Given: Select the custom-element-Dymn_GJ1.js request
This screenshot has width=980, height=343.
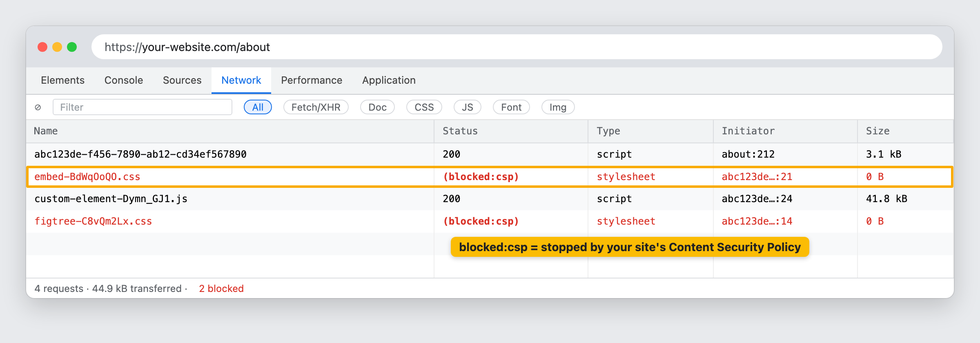Looking at the screenshot, I should click(490, 199).
